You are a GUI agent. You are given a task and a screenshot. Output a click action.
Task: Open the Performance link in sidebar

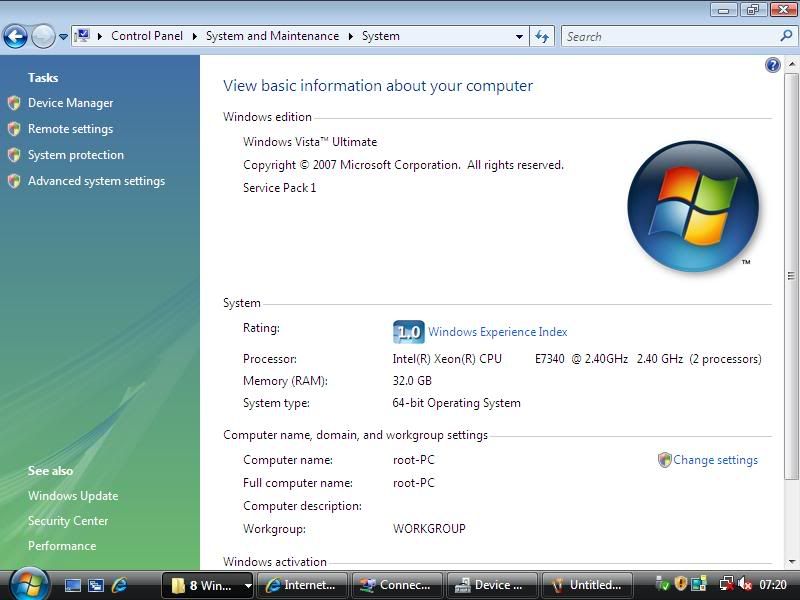pos(62,546)
